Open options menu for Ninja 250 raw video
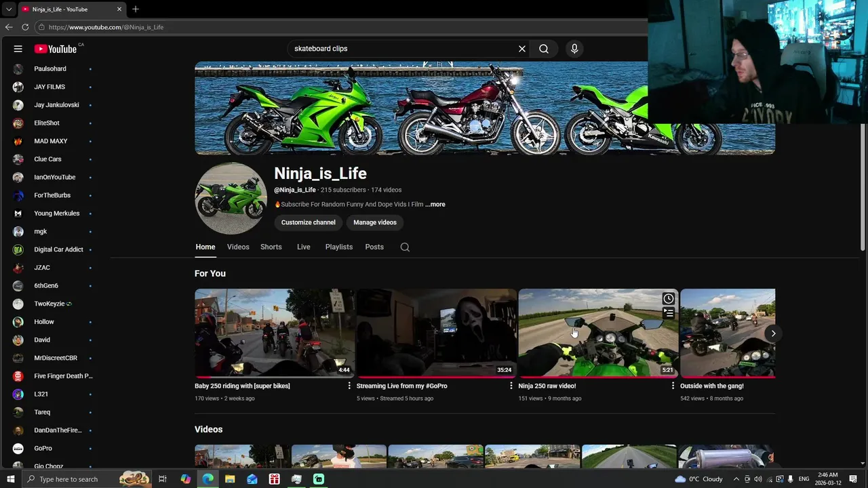 pyautogui.click(x=673, y=386)
